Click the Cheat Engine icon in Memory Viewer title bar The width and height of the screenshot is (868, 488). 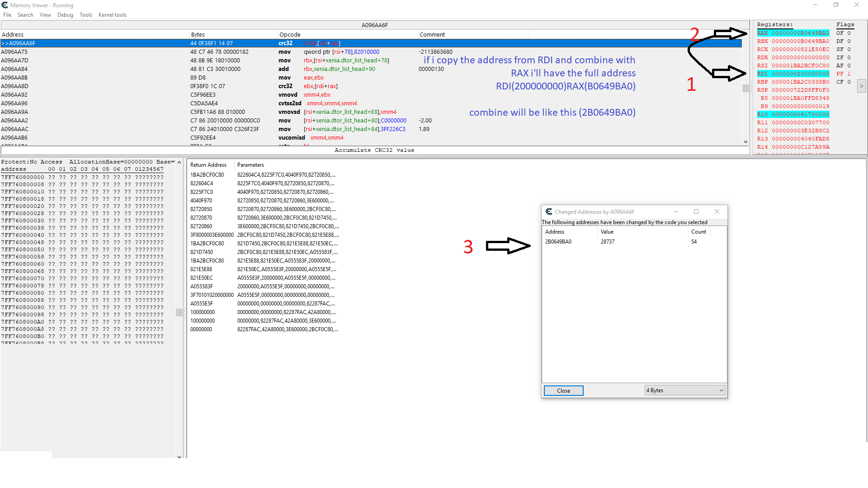5,5
